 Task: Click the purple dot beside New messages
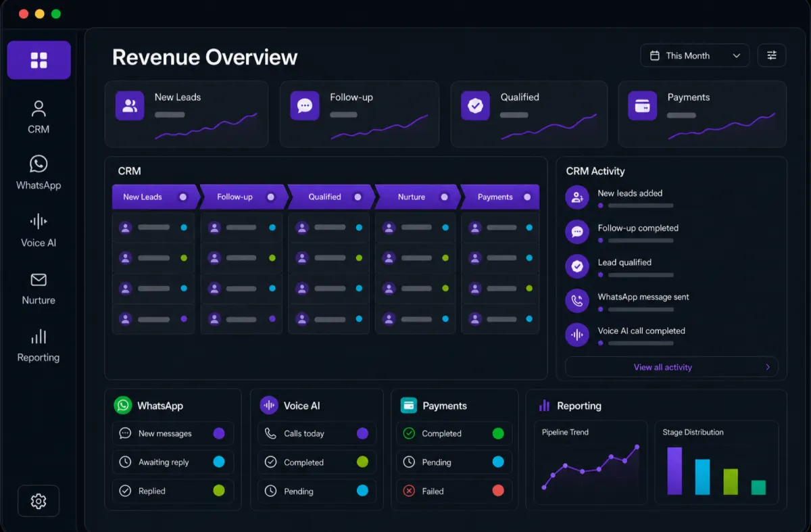pos(219,433)
